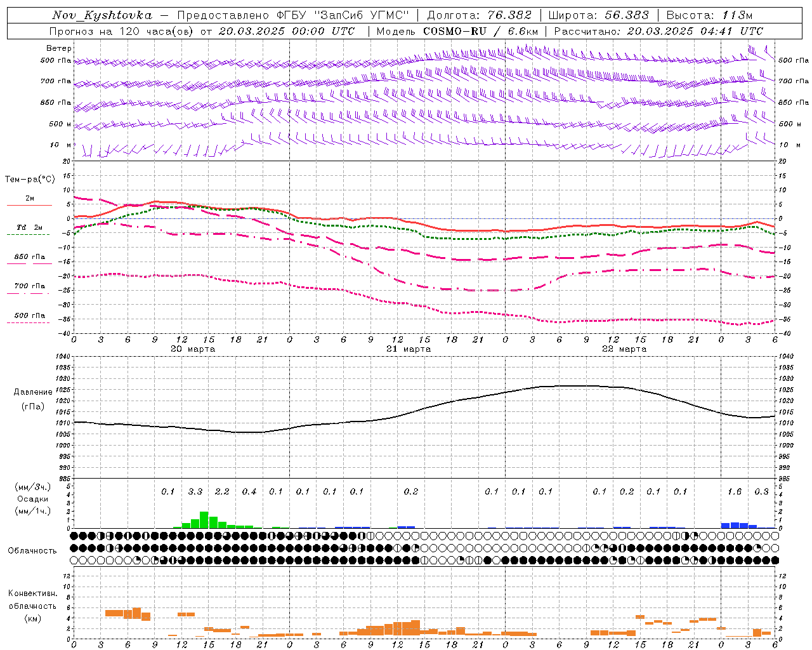Click the "(мм/3ч.)" precipitation unit label
Image resolution: width=812 pixels, height=650 pixels.
pyautogui.click(x=33, y=487)
